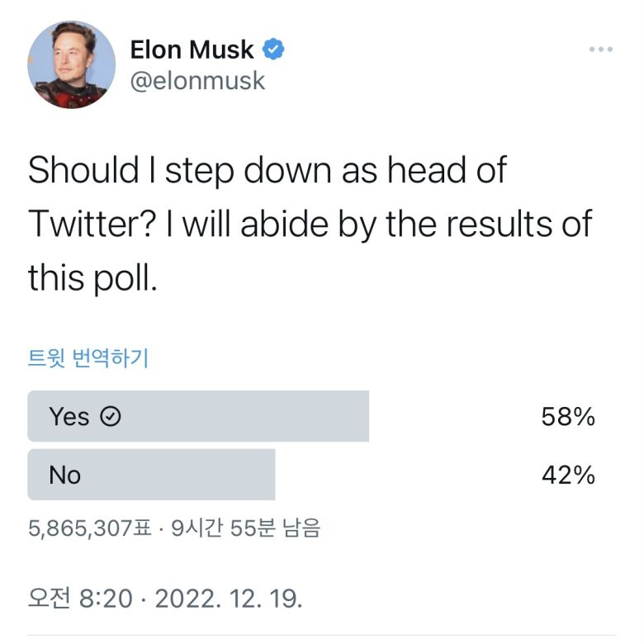Open the three-dot more options menu

pos(601,50)
